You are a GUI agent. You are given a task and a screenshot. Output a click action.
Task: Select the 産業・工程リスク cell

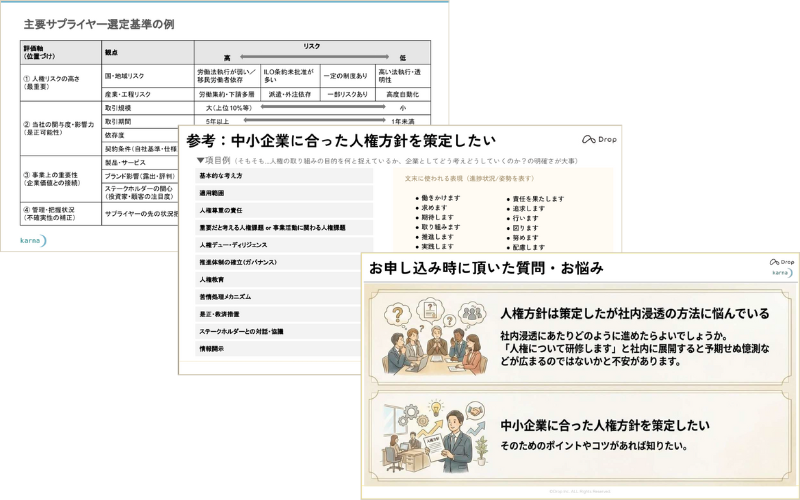tap(148, 94)
